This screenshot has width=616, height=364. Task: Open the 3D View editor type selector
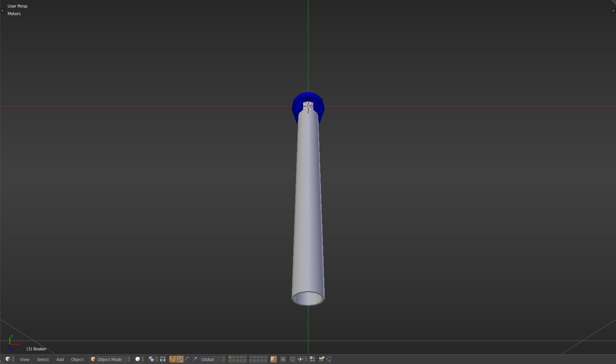pyautogui.click(x=9, y=359)
